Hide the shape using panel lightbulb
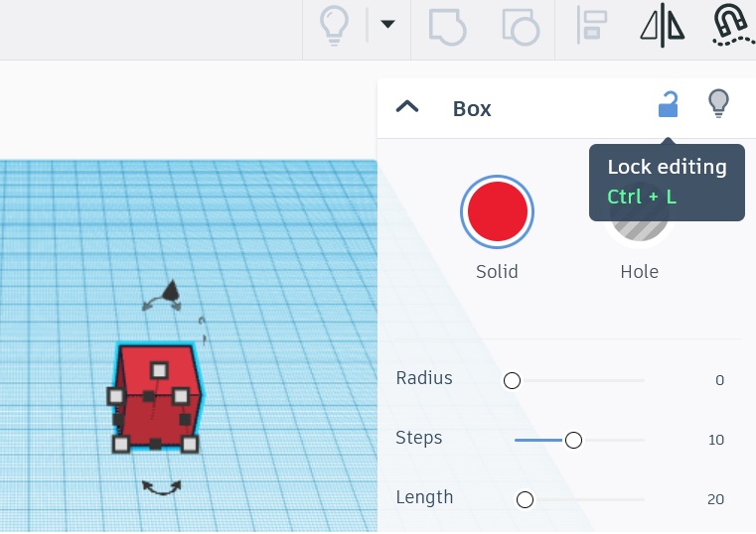 tap(717, 103)
